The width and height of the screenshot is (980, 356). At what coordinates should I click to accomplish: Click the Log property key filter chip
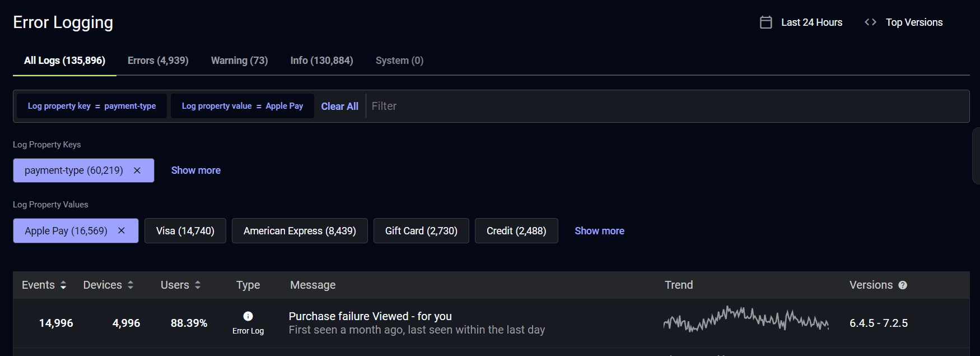[92, 106]
